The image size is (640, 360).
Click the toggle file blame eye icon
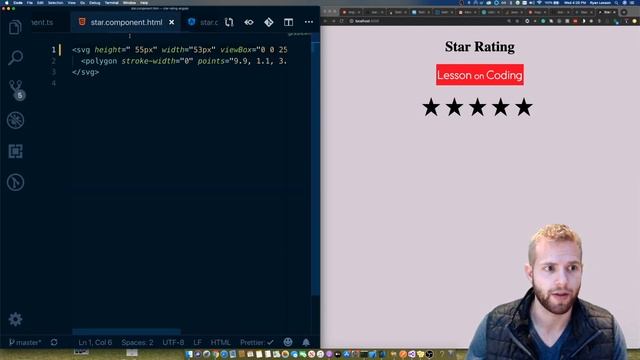249,22
